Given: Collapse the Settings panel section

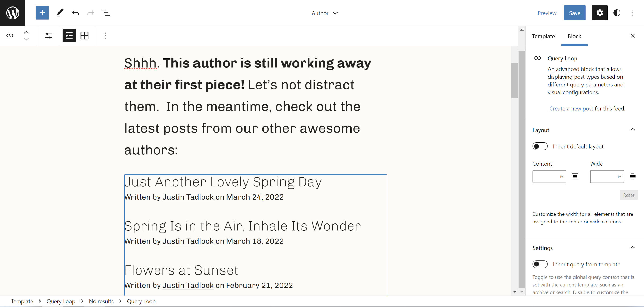Looking at the screenshot, I should tap(633, 247).
